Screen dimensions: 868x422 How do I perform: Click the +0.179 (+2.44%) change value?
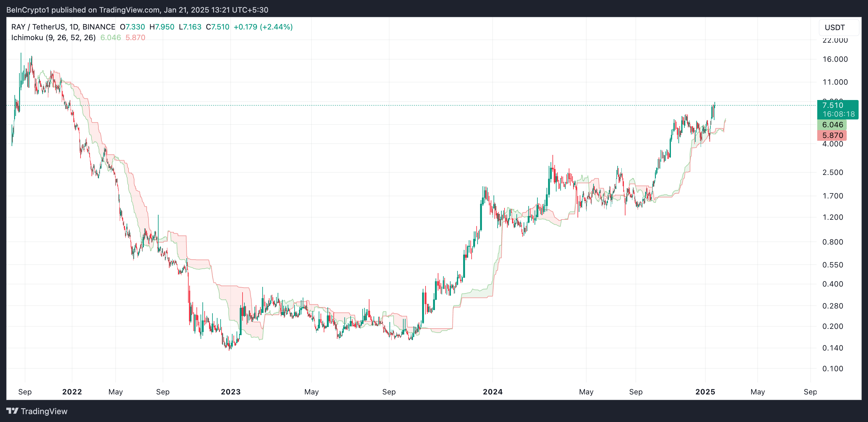click(x=263, y=27)
